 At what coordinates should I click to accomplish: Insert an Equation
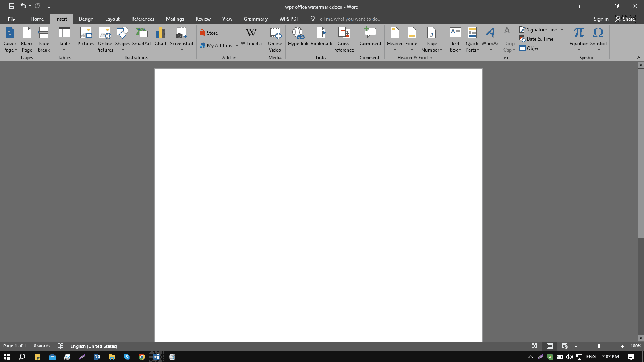[579, 40]
